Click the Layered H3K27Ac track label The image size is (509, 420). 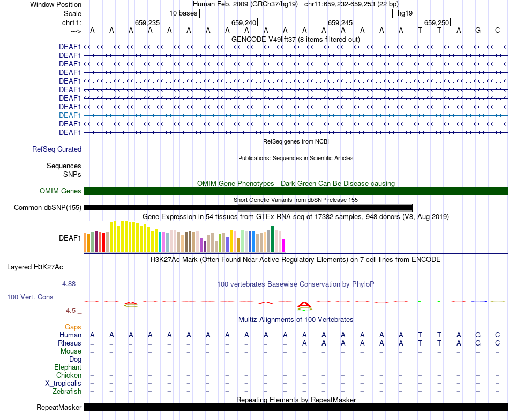coord(35,267)
